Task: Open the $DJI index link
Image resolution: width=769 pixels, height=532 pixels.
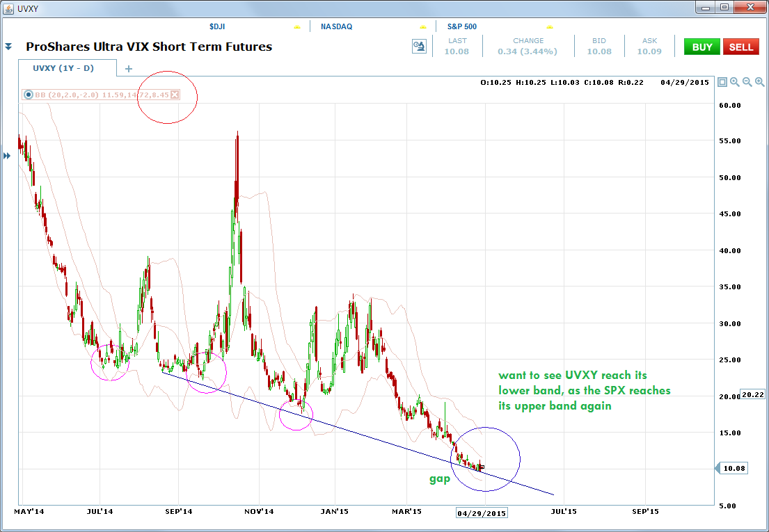Action: pyautogui.click(x=216, y=27)
